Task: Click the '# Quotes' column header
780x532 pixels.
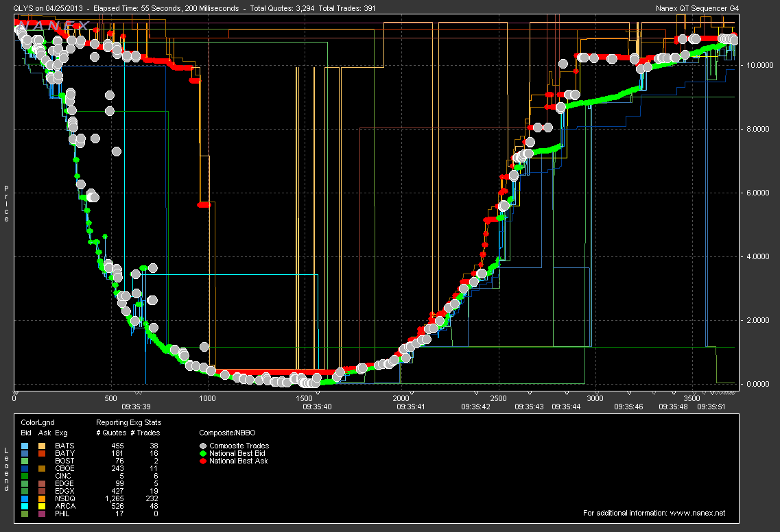Action: pyautogui.click(x=111, y=433)
